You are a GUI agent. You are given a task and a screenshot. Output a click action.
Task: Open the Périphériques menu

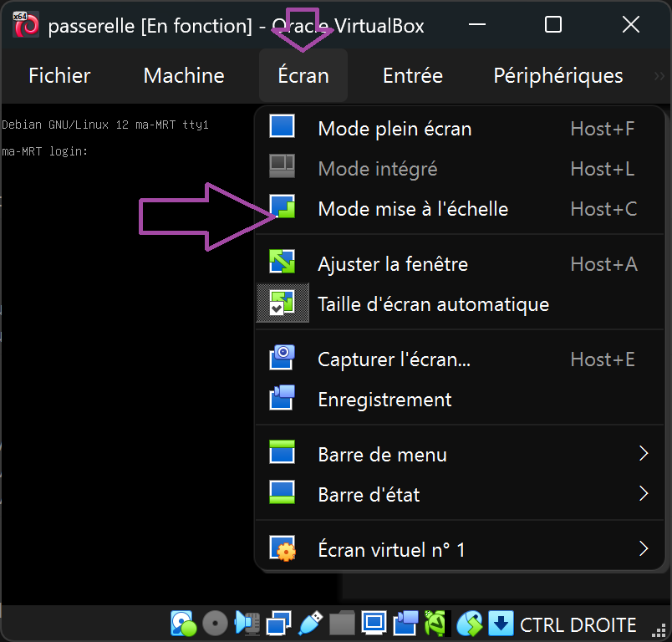[x=557, y=75]
